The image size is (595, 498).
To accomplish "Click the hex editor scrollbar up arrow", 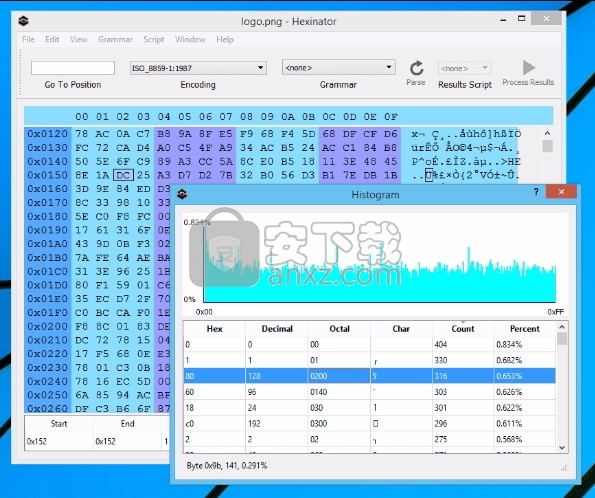I will coord(547,133).
